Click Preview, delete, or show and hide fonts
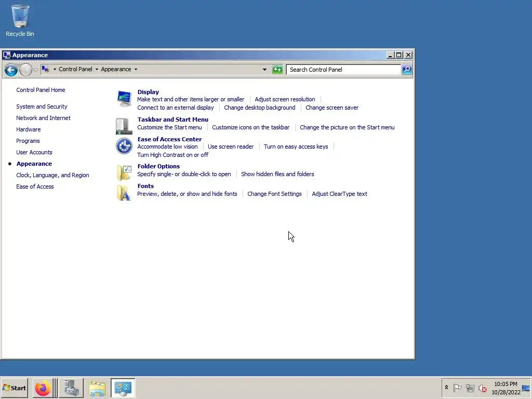The image size is (532, 399). pyautogui.click(x=187, y=194)
